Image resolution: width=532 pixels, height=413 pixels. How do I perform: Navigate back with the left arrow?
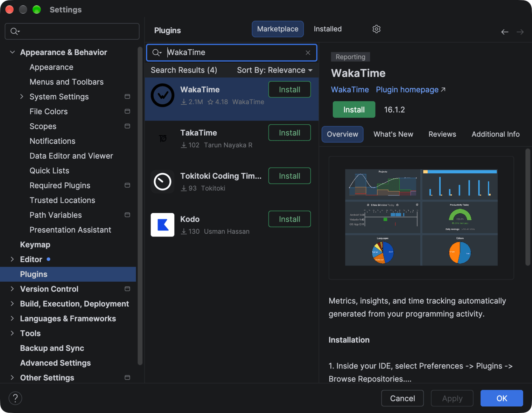click(x=505, y=32)
